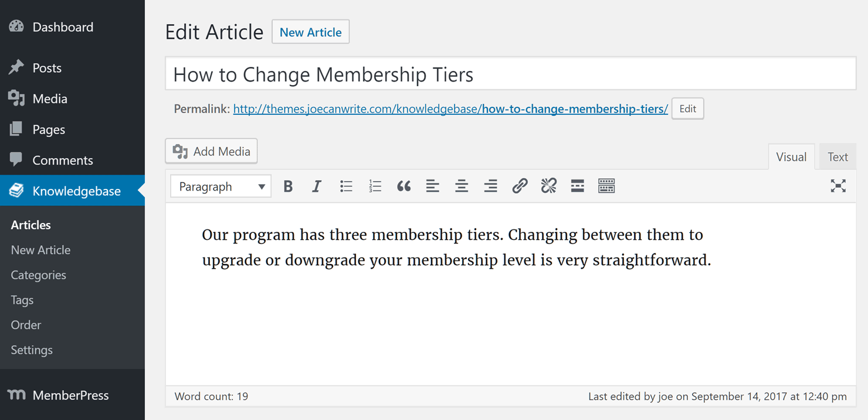Insert a hyperlink with link icon
This screenshot has height=420, width=868.
tap(520, 187)
